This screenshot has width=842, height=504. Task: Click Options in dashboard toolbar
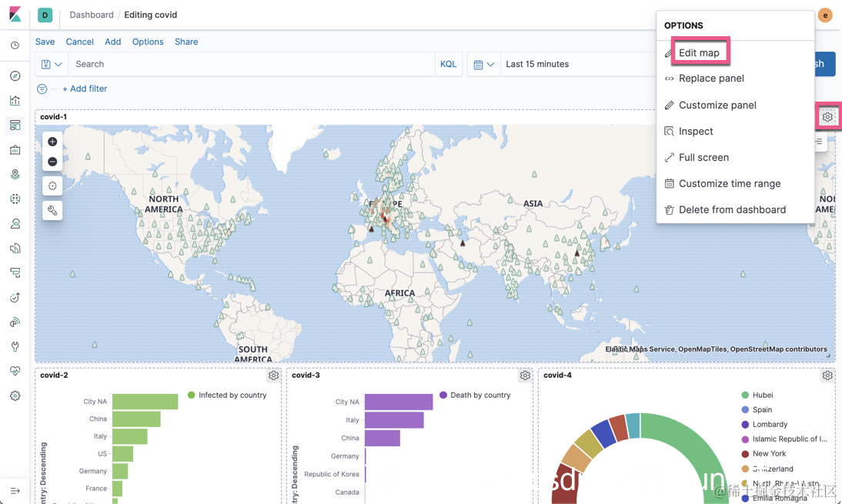(148, 42)
